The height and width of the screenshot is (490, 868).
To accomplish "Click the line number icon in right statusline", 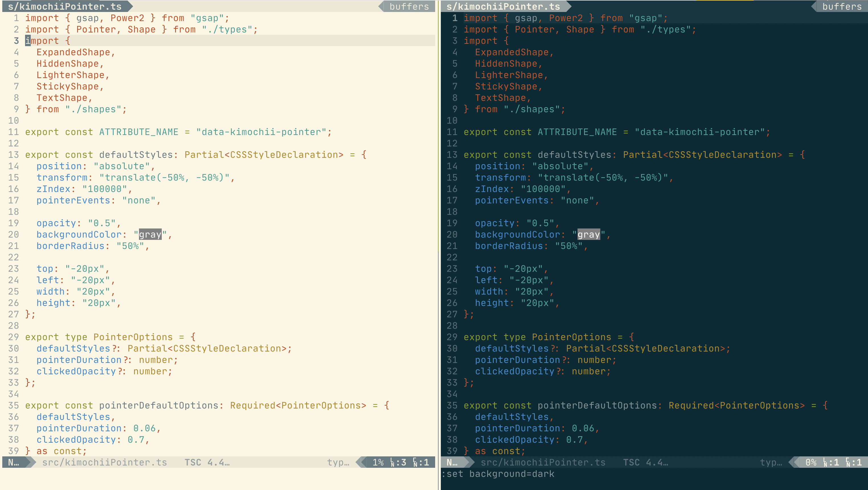I will click(x=831, y=462).
